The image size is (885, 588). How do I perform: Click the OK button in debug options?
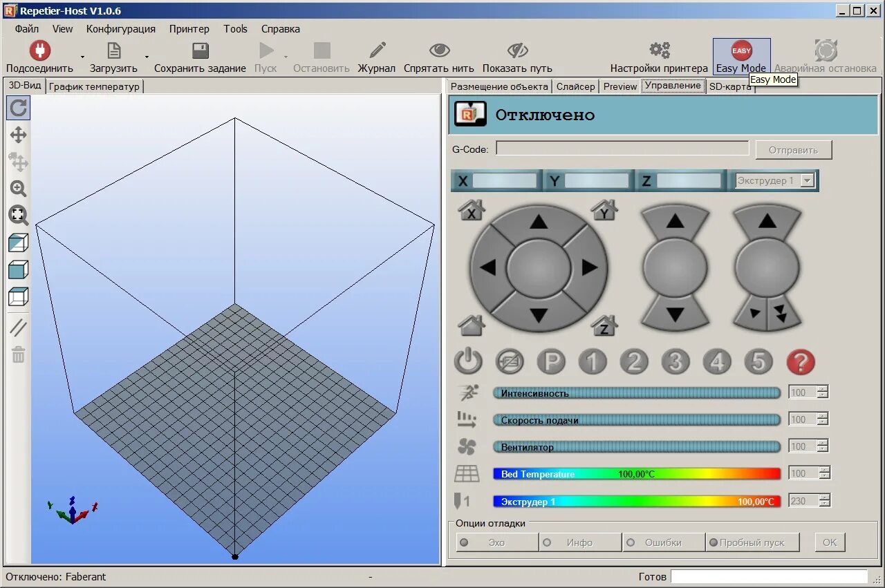point(830,542)
